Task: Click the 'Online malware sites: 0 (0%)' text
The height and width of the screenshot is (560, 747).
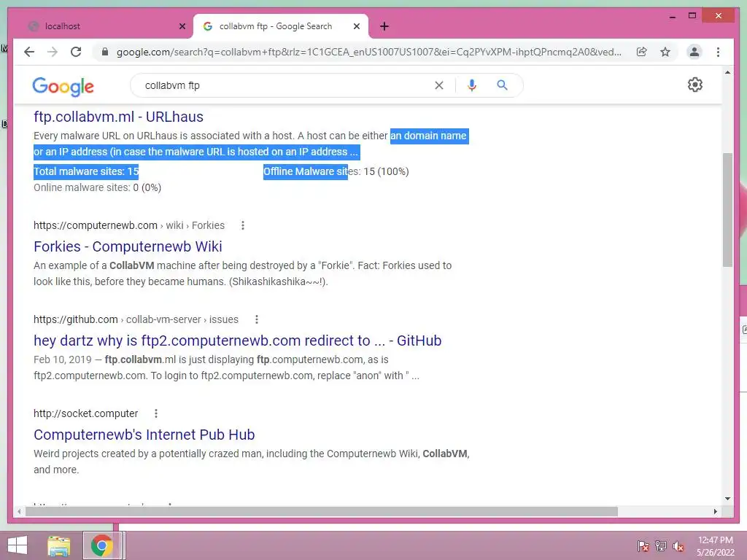Action: (x=97, y=187)
